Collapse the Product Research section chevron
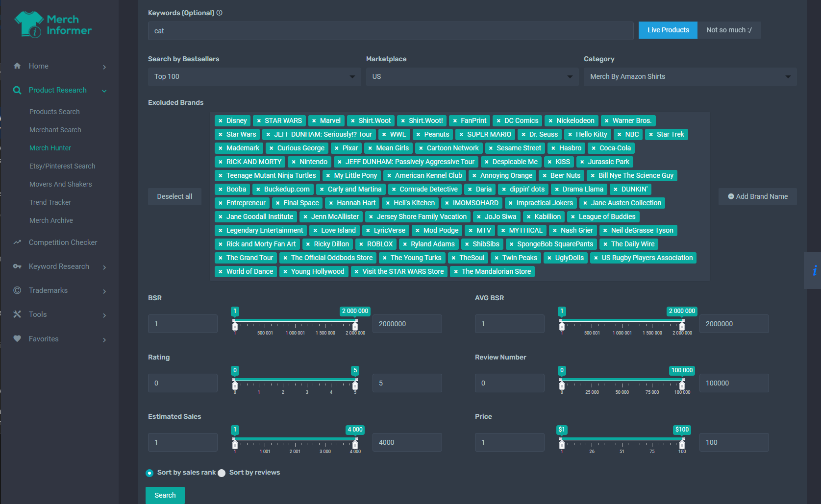 pyautogui.click(x=104, y=91)
